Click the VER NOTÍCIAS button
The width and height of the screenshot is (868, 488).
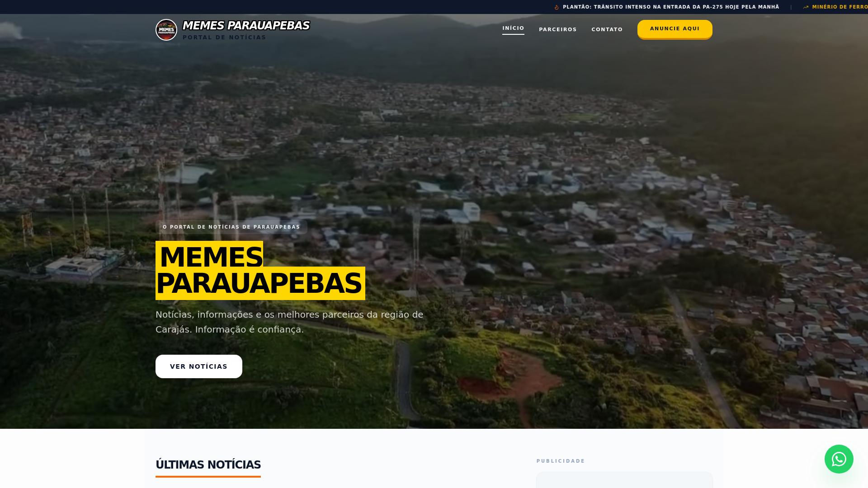[x=199, y=366]
